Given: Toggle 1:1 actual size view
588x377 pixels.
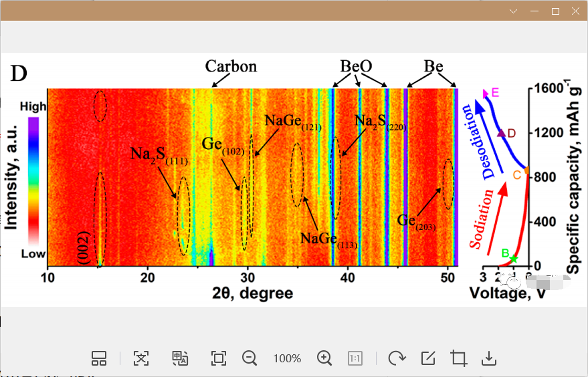Looking at the screenshot, I should tap(355, 358).
